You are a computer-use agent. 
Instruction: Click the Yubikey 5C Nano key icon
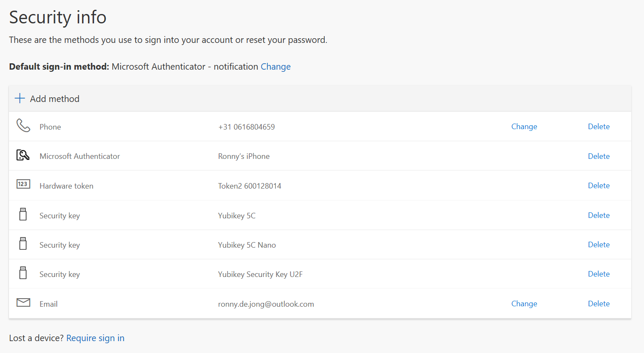click(x=23, y=243)
